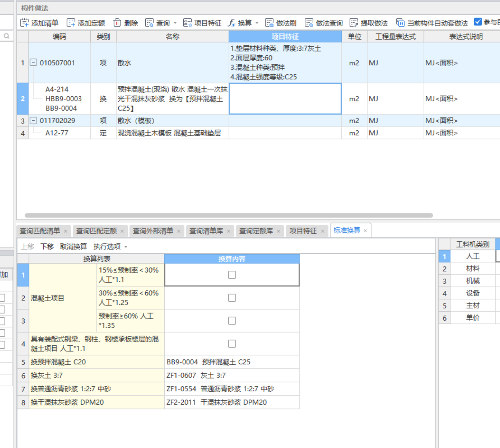The width and height of the screenshot is (500, 448).
Task: Check the 30%≤预制率<60% 人工*1.25 box
Action: click(232, 298)
